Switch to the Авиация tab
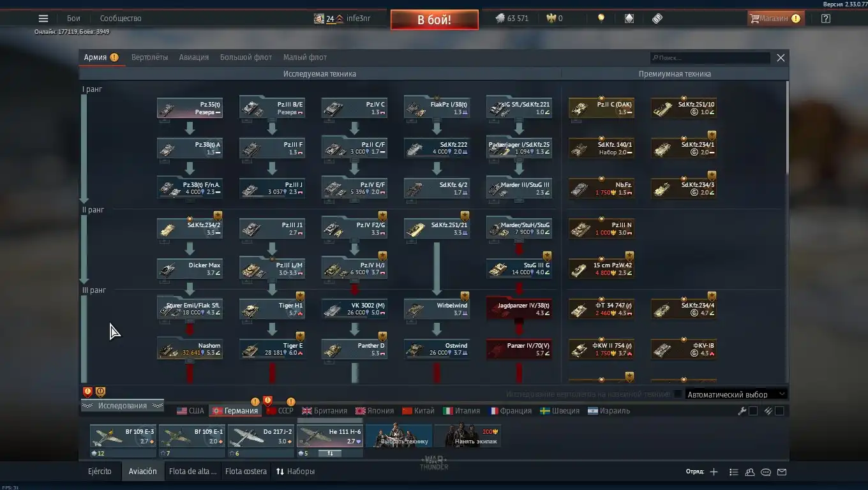The image size is (868, 490). click(194, 57)
